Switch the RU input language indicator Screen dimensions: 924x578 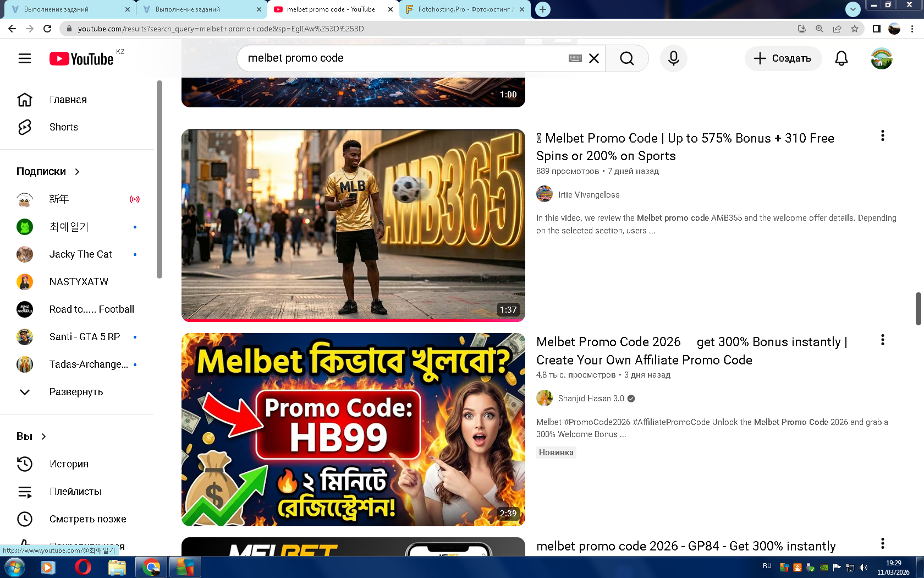pyautogui.click(x=767, y=566)
